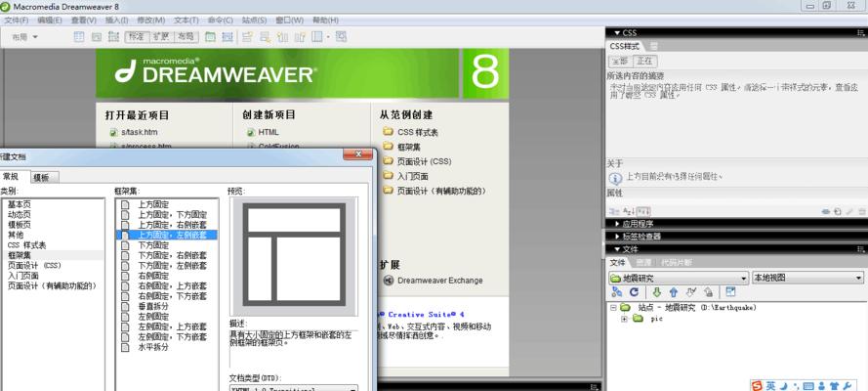Expand the 应用程序 panel group
Image resolution: width=868 pixels, height=391 pixels.
(x=617, y=224)
